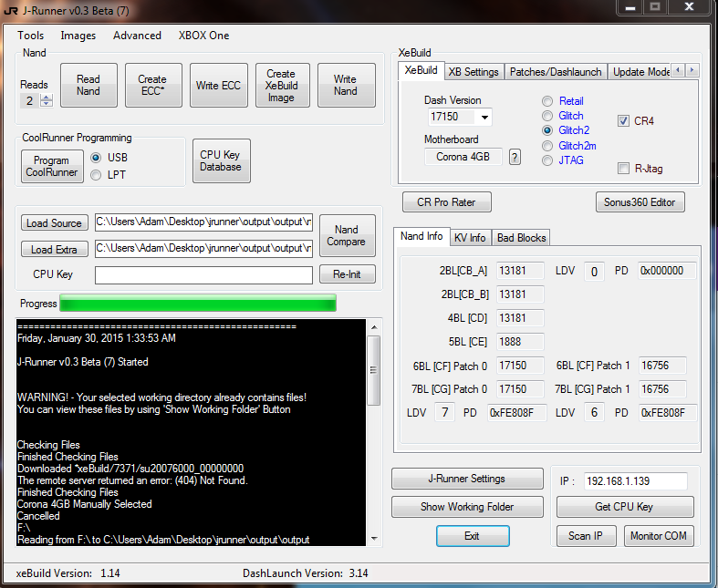Switch to the XeBuild tab
This screenshot has width=718, height=588.
pos(421,70)
